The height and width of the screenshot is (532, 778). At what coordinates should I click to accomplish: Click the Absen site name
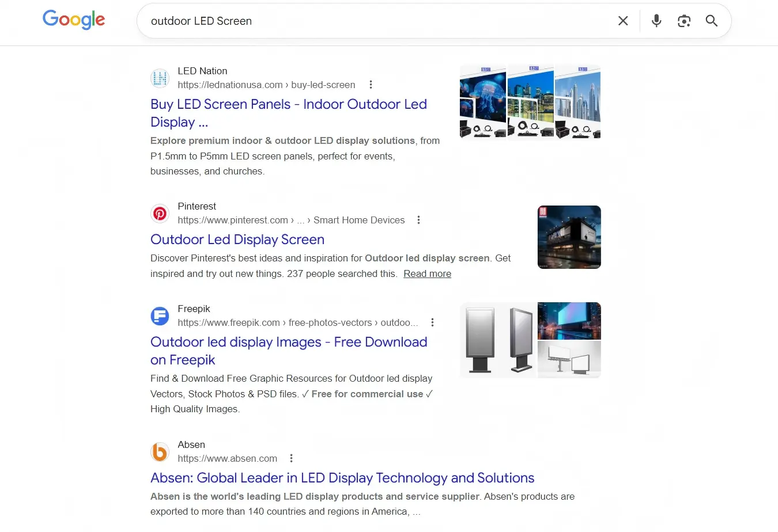coord(191,444)
